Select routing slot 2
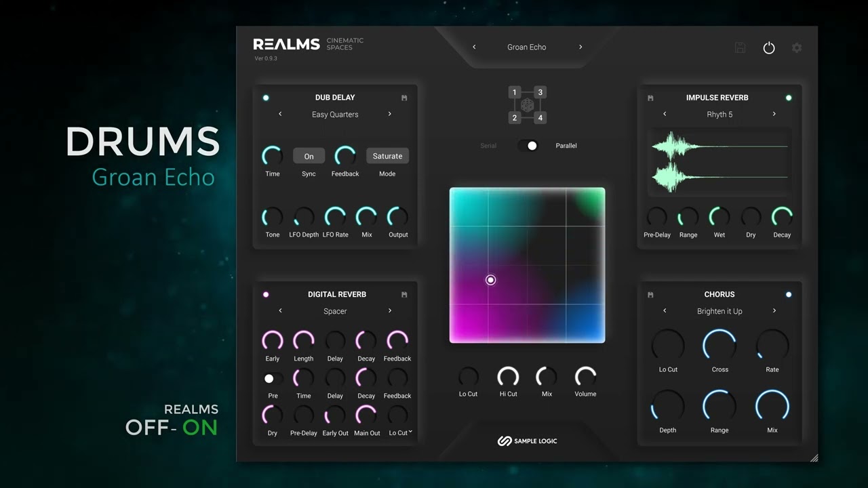Screen dimensions: 868x488 click(x=514, y=118)
